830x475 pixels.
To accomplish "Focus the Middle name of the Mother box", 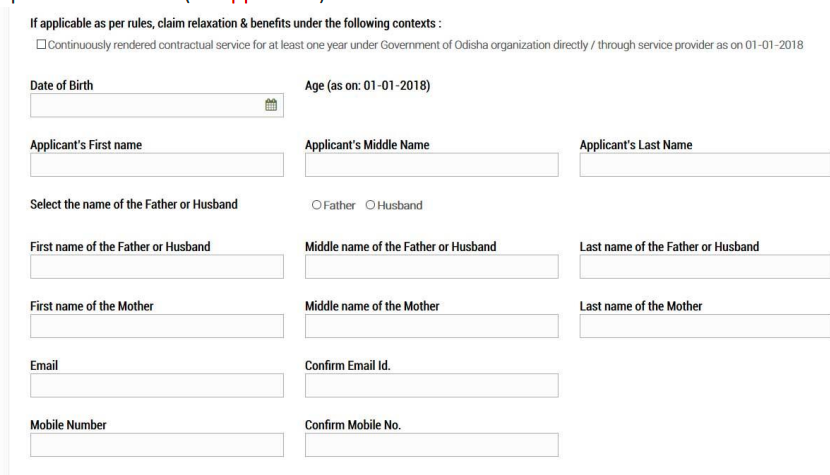I will coord(431,326).
